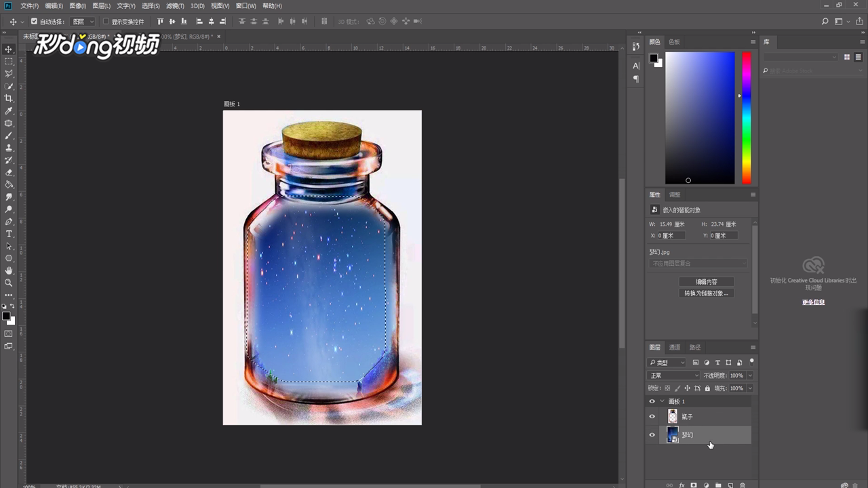The image size is (868, 488).
Task: Select the Hand tool
Action: 9,270
